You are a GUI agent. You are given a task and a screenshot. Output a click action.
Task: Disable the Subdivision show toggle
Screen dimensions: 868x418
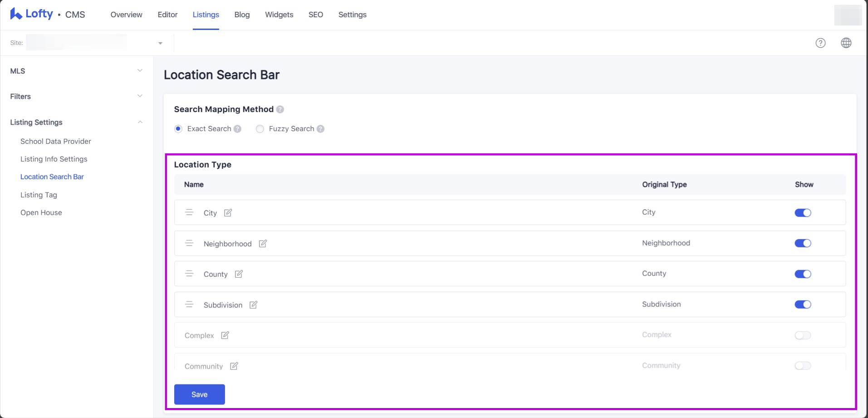coord(803,305)
